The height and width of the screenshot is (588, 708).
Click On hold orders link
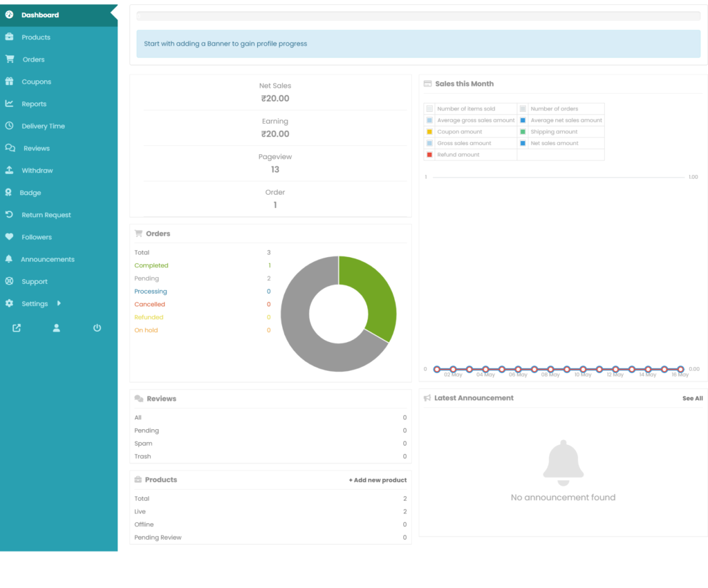(x=146, y=330)
